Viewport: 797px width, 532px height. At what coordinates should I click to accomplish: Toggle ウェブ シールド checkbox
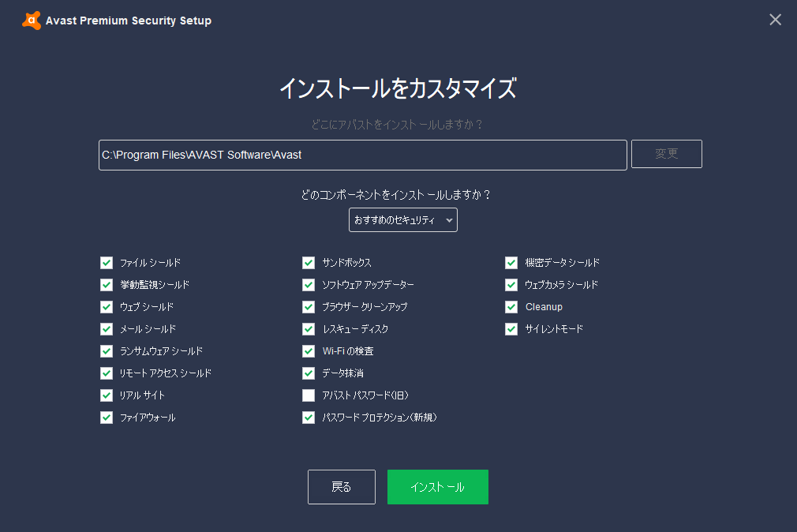[107, 307]
